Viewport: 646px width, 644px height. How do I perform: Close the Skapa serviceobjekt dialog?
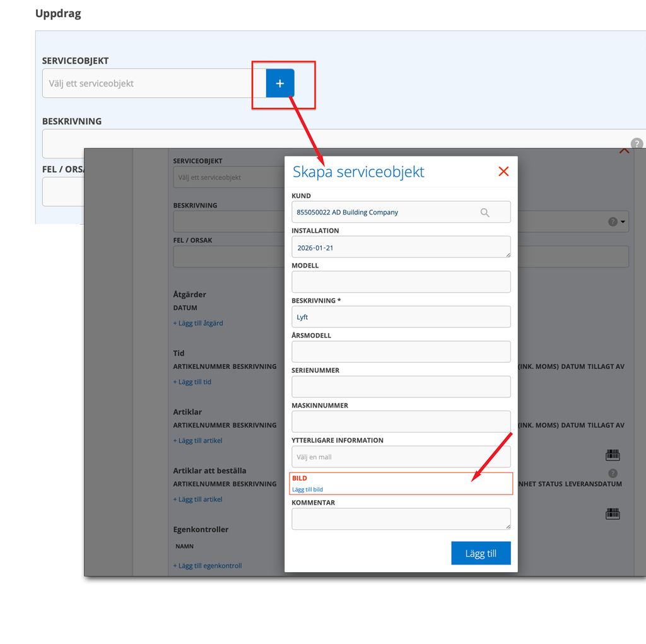pos(503,172)
